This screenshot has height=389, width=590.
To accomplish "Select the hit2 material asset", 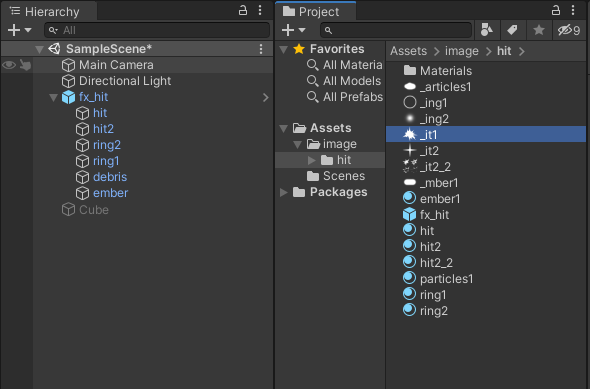I will [430, 247].
